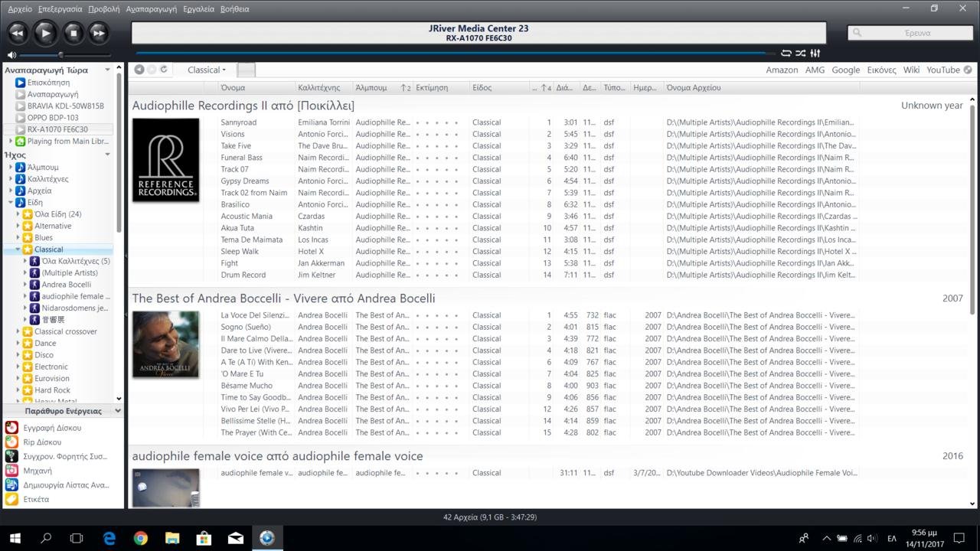Collapse the Είδη tree node
The image size is (980, 551).
pyautogui.click(x=11, y=203)
